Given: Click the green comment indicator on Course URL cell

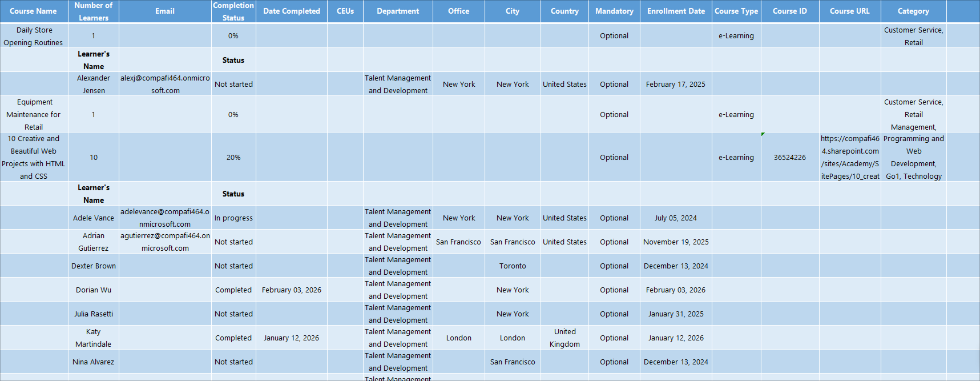Looking at the screenshot, I should click(x=763, y=134).
